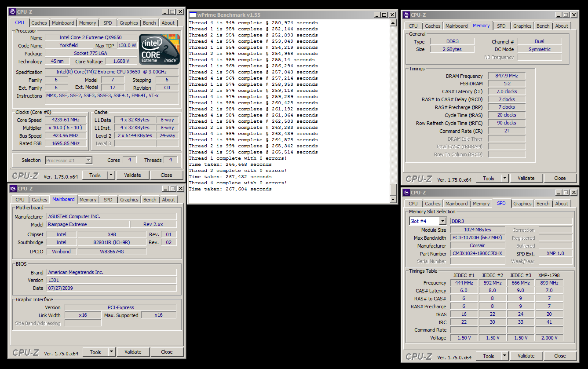Viewport: 588px width, 369px height.
Task: Click the Intel Core 2 Extreme QX9650 name field
Action: pyautogui.click(x=91, y=38)
